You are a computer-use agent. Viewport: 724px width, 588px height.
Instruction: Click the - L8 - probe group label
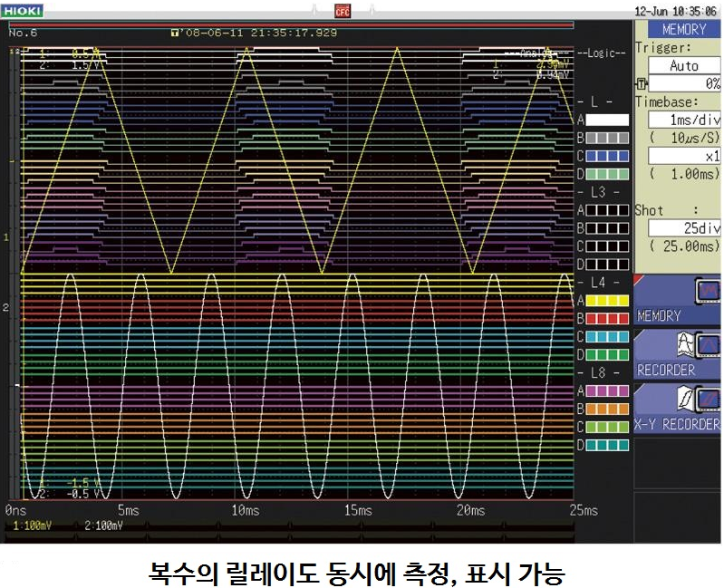click(598, 373)
